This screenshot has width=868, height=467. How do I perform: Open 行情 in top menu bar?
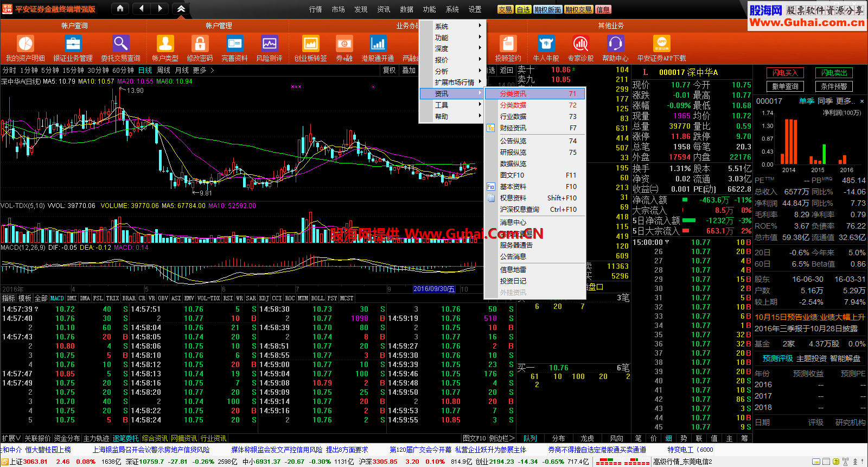click(316, 9)
